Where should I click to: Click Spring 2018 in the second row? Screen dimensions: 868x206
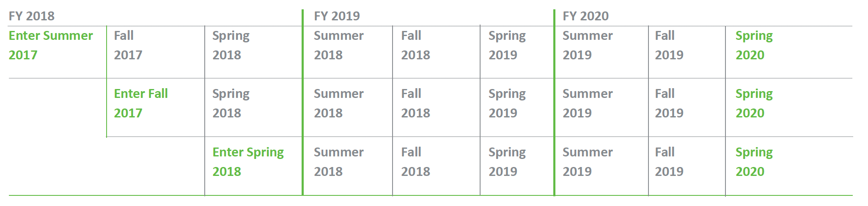[x=231, y=103]
